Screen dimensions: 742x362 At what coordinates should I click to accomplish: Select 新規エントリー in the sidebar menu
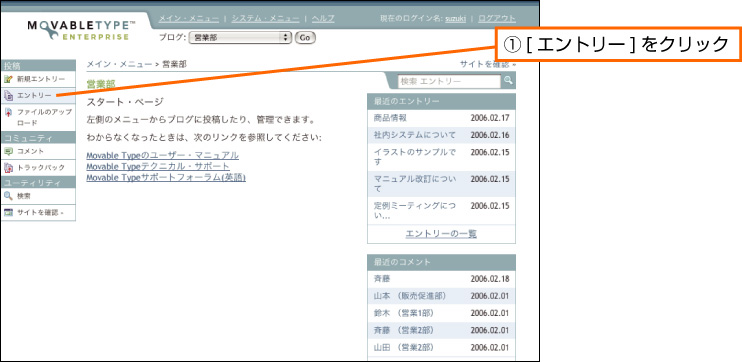point(41,79)
